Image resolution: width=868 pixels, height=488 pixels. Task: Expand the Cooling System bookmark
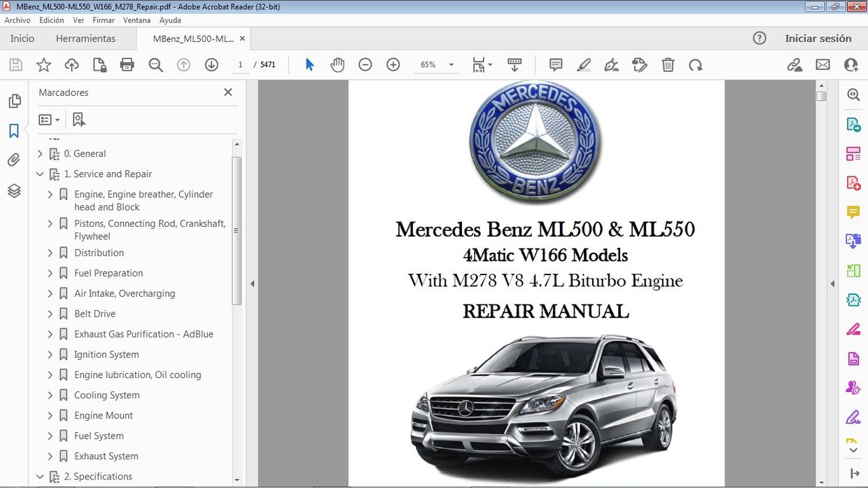click(50, 395)
